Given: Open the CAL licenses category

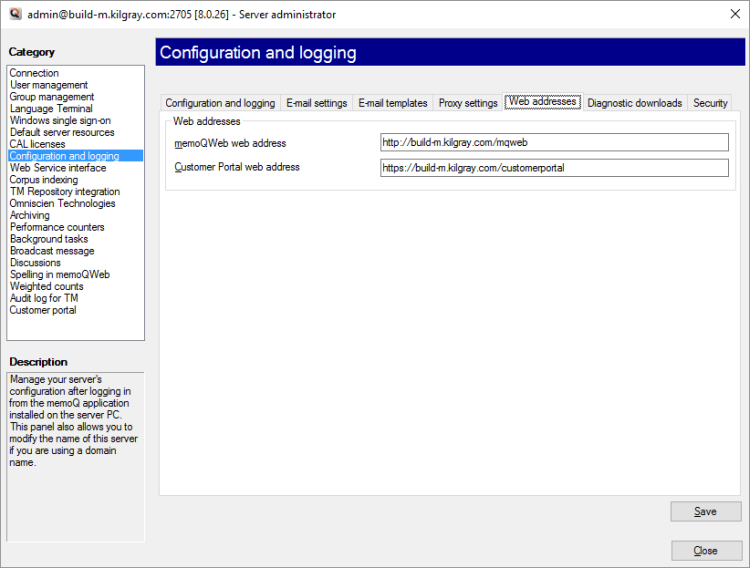Looking at the screenshot, I should tap(37, 144).
